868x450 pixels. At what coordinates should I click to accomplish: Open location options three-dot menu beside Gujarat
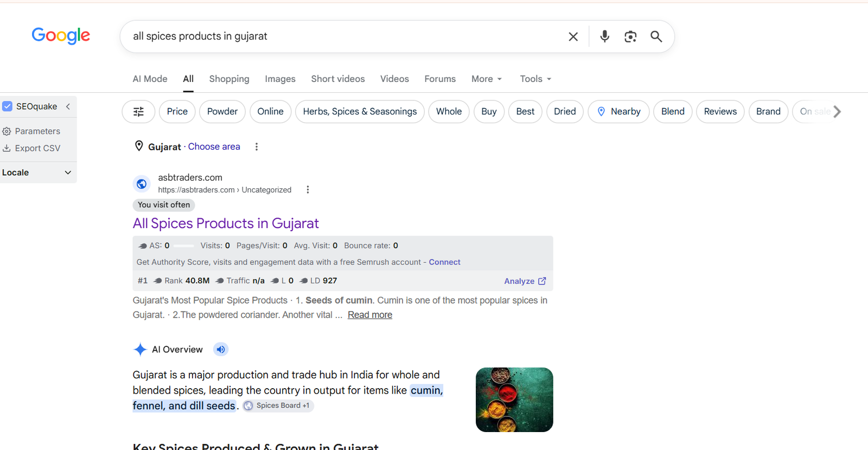[257, 147]
